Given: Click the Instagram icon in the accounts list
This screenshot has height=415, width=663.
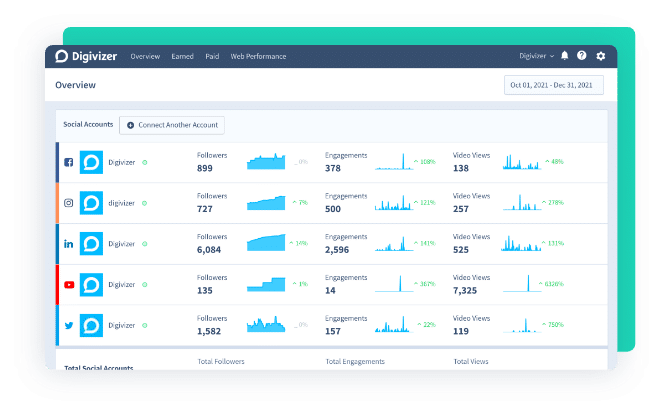Looking at the screenshot, I should click(68, 203).
